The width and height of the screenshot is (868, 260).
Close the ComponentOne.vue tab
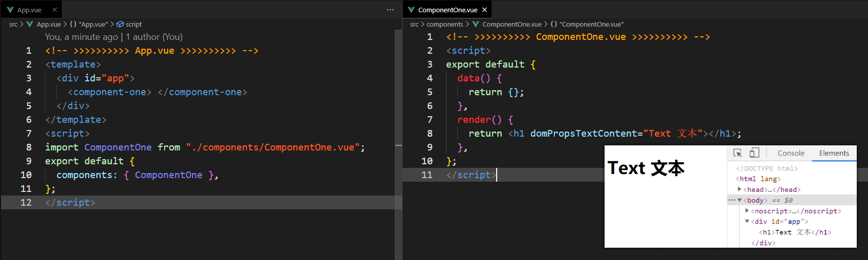point(484,10)
